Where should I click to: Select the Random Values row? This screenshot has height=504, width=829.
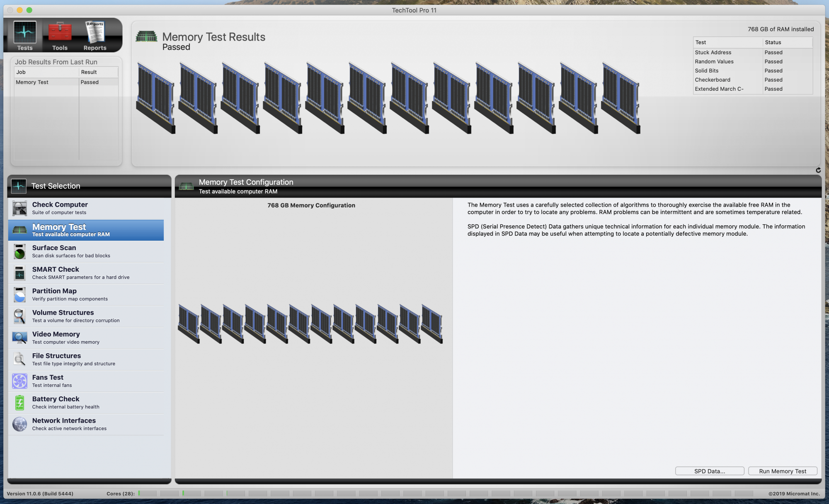pyautogui.click(x=753, y=61)
